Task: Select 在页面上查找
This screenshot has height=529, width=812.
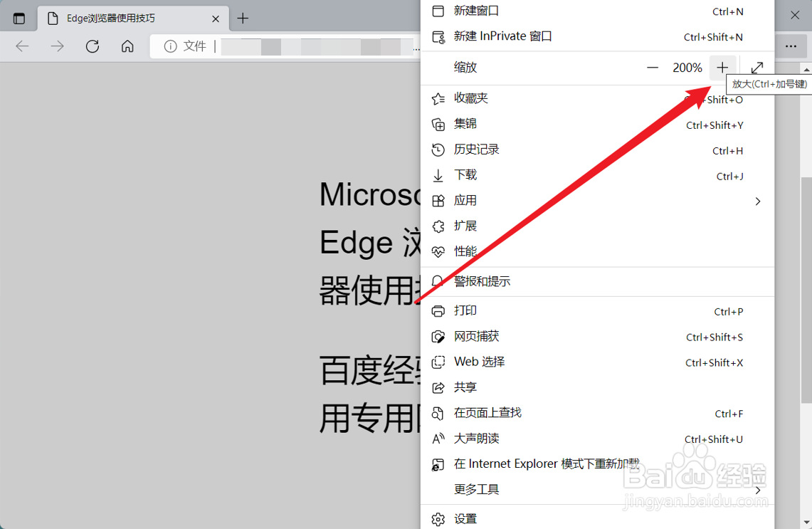Action: pos(597,413)
